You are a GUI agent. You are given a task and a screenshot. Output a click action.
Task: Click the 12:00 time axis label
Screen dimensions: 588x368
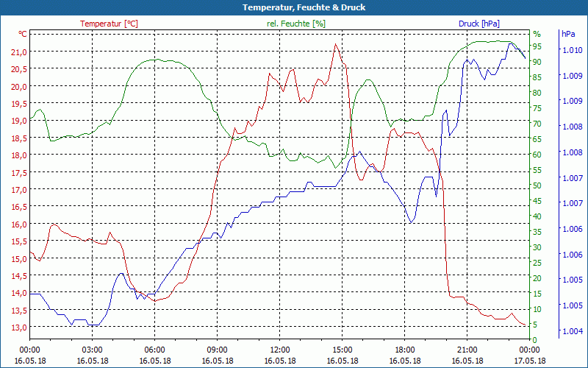point(280,350)
